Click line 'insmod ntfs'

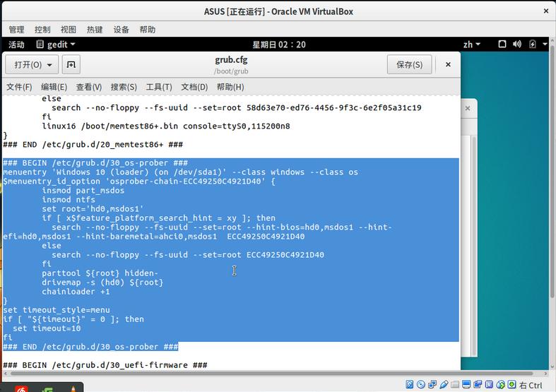point(69,200)
